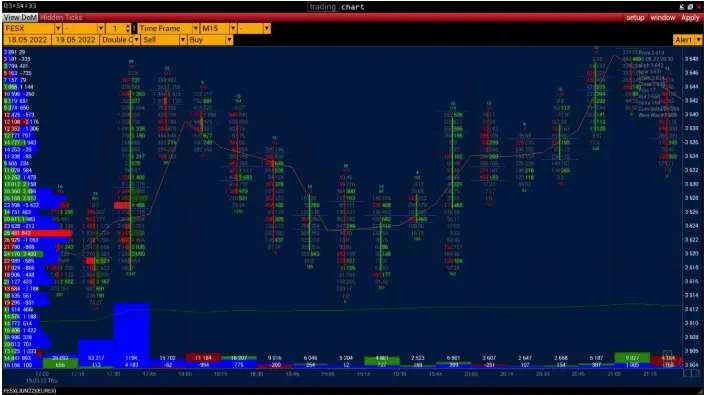The height and width of the screenshot is (395, 704).
Task: Click the red 11 184 volume cell
Action: [203, 358]
